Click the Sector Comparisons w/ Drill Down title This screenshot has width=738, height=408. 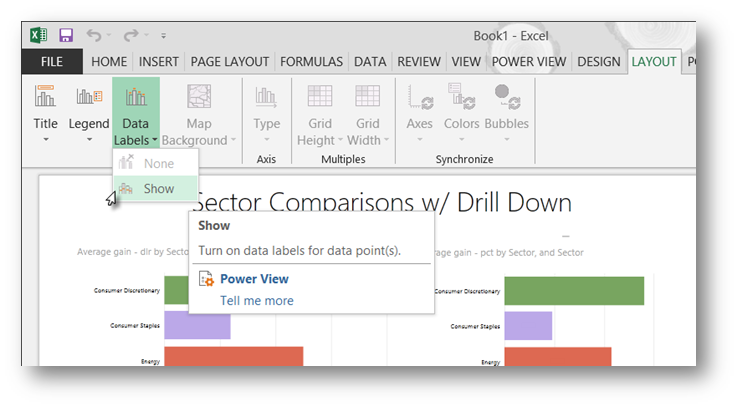(382, 203)
